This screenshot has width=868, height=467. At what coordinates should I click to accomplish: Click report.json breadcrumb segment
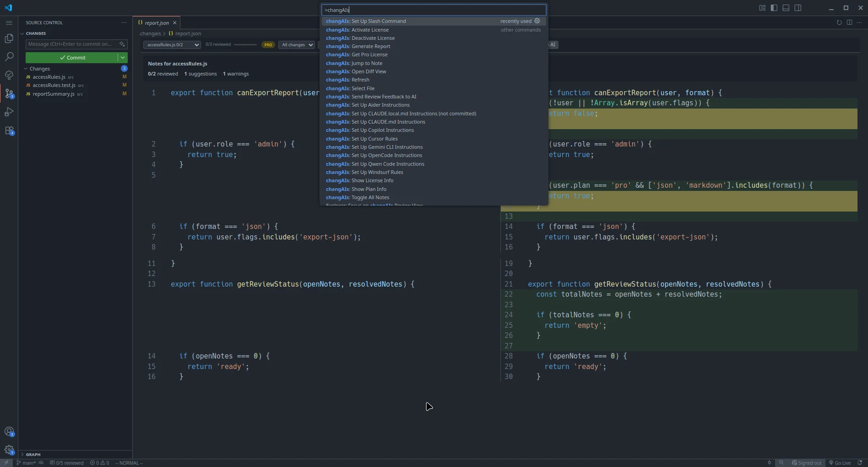[x=185, y=33]
